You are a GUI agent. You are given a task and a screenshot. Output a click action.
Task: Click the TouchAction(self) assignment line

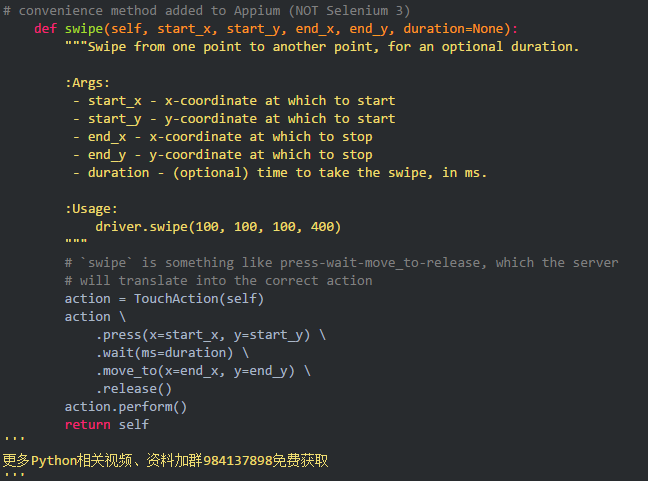click(164, 299)
